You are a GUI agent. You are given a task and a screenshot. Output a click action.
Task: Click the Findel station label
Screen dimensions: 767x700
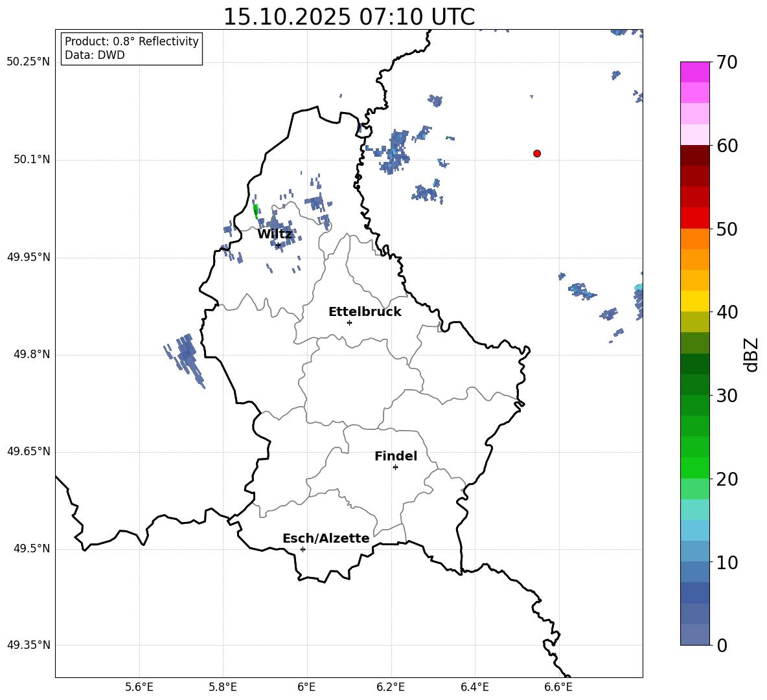click(x=396, y=456)
